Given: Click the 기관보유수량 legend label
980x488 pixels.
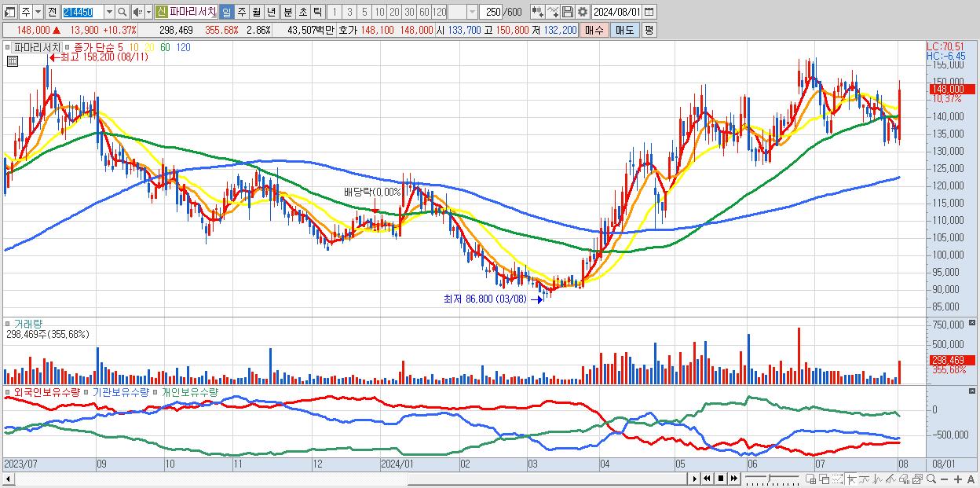Looking at the screenshot, I should pyautogui.click(x=120, y=391).
